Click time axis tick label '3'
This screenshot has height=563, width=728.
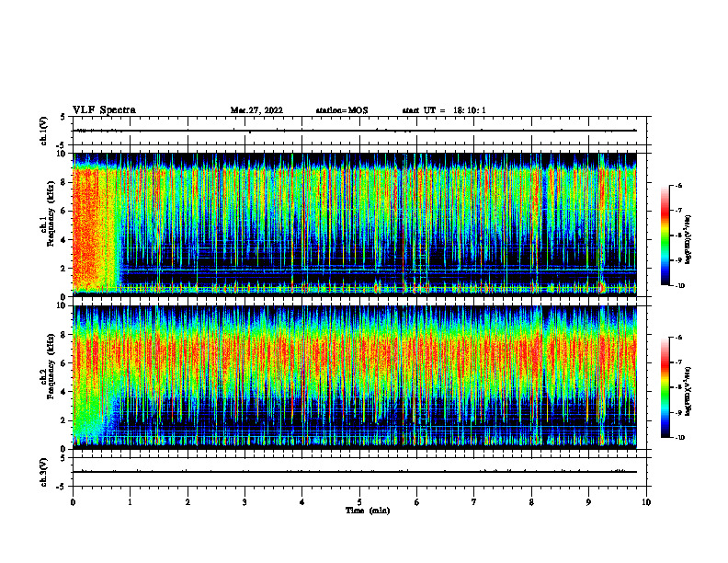tap(245, 502)
